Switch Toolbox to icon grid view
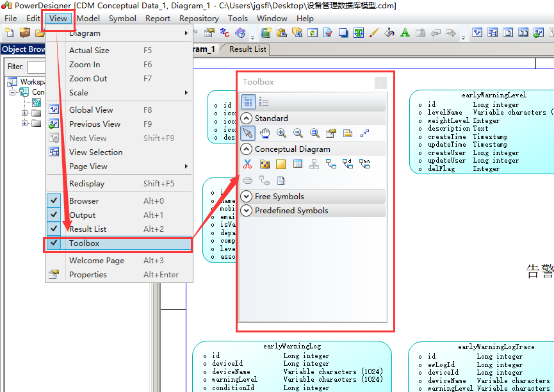This screenshot has height=392, width=554. 248,102
